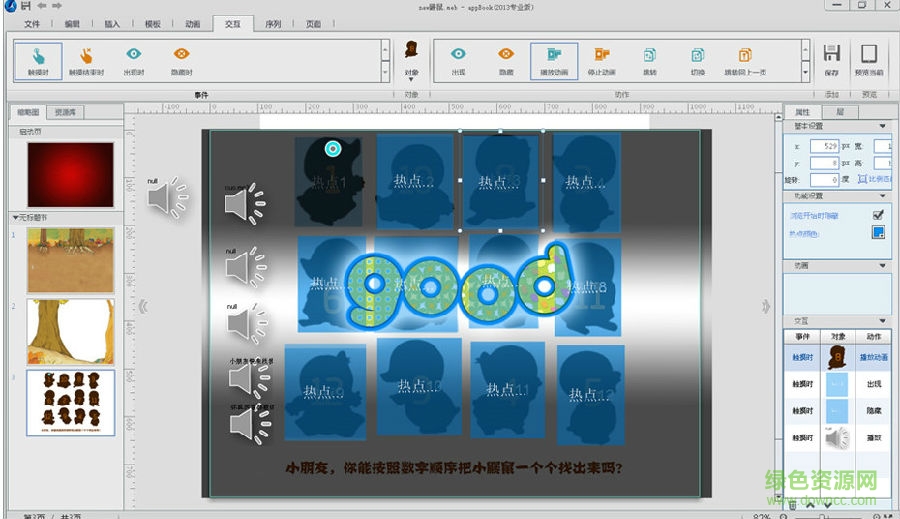Collapse the 基本设置 section in properties

coord(882,126)
